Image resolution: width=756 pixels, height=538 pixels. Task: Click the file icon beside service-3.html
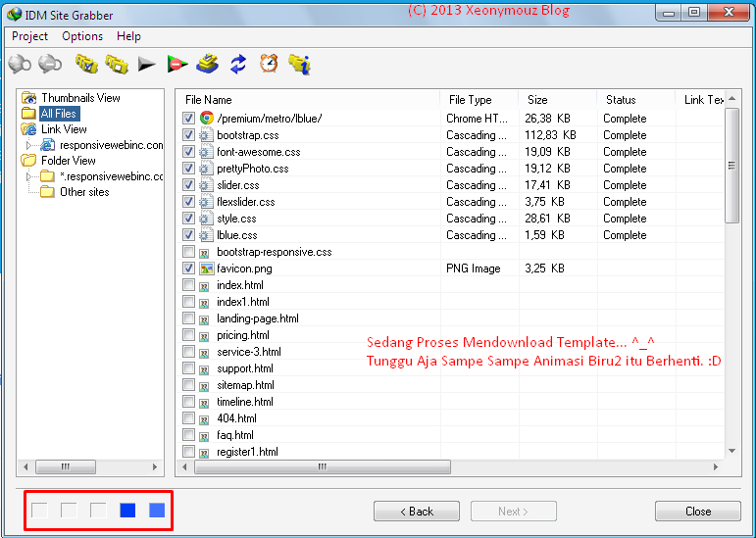204,353
